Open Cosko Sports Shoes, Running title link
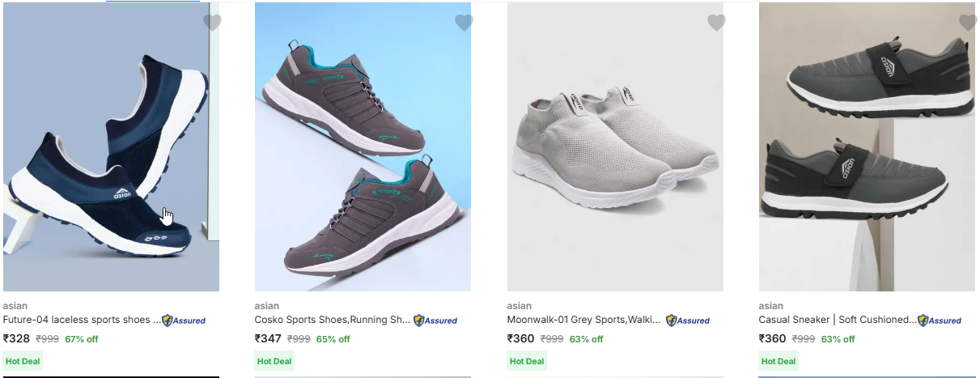Screen dimensions: 980x378 pos(333,320)
